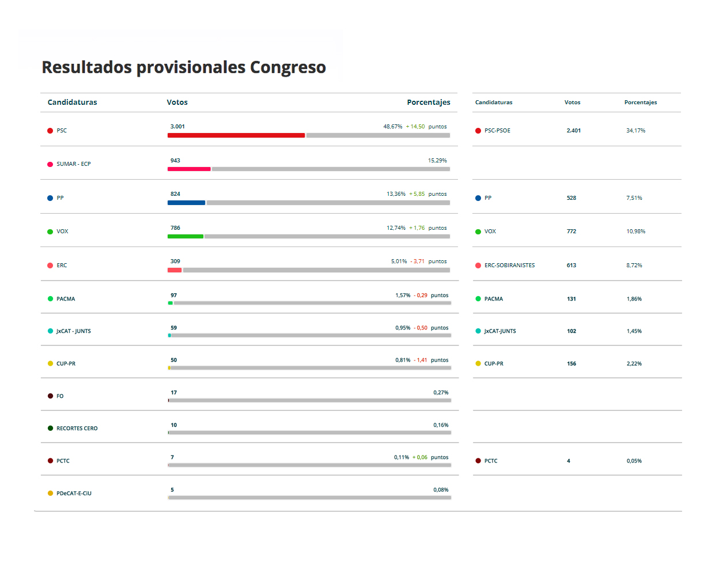Select the JxCAT-JUNTS name in the right table
The image size is (723, 588).
pyautogui.click(x=500, y=331)
